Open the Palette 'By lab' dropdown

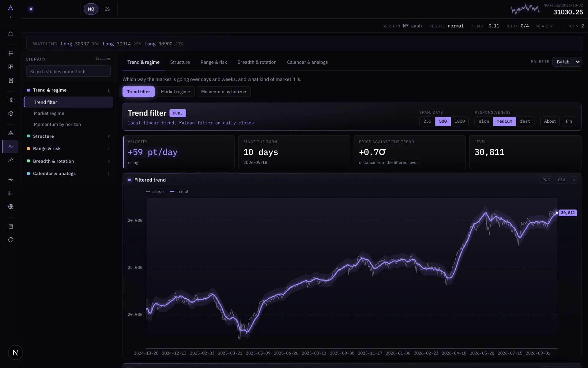tap(567, 62)
